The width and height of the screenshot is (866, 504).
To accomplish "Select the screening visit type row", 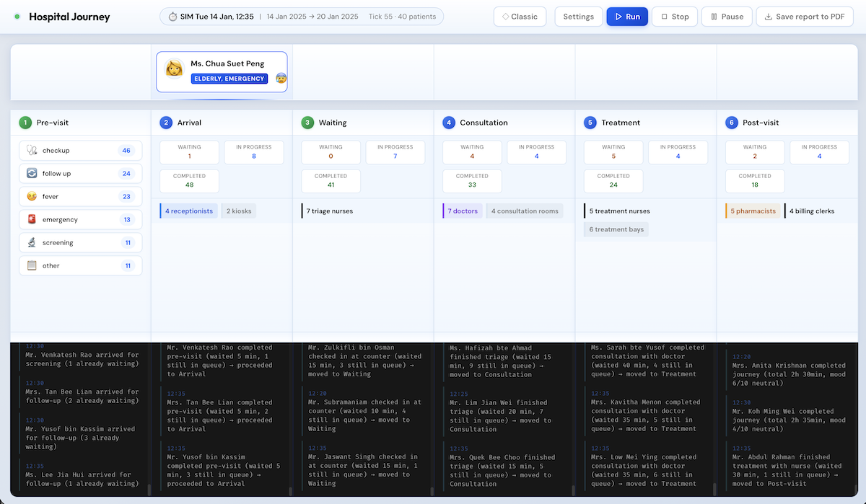I will (x=81, y=243).
